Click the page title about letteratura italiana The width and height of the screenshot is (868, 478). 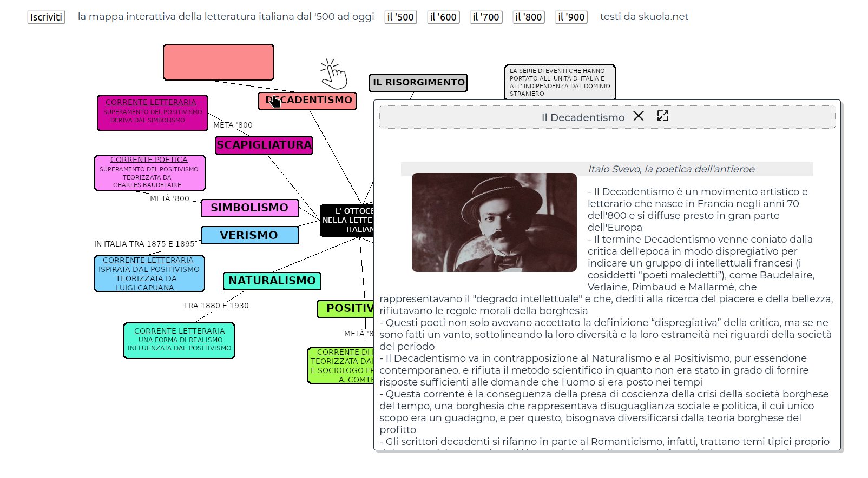[x=226, y=17]
